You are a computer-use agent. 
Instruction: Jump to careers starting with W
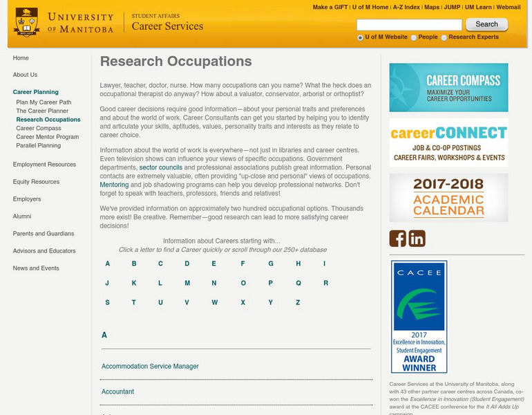pos(215,302)
